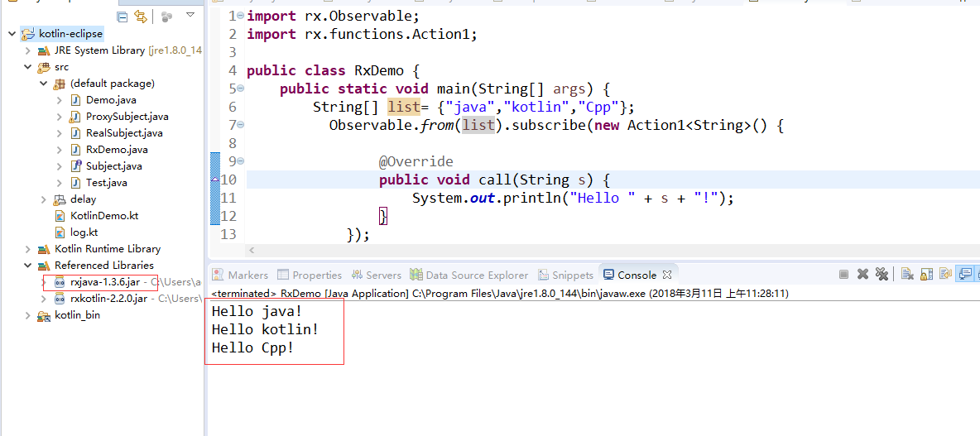Switch to the Snippets tab
The image size is (980, 436).
[564, 275]
